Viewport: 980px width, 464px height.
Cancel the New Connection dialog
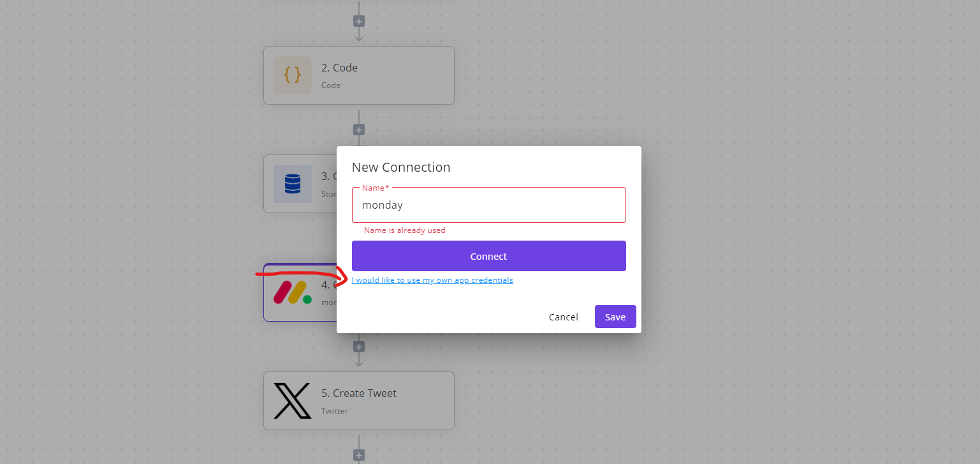click(564, 317)
